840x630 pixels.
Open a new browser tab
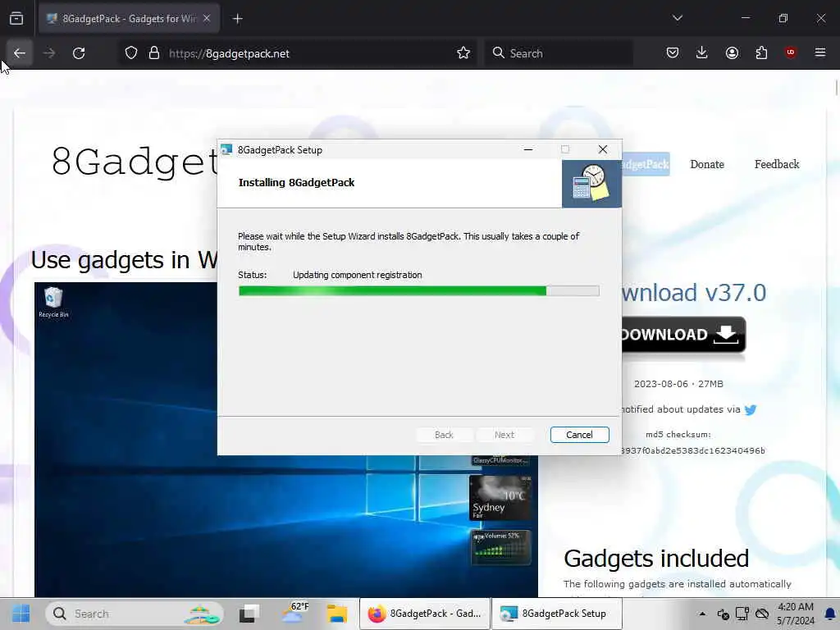[238, 19]
